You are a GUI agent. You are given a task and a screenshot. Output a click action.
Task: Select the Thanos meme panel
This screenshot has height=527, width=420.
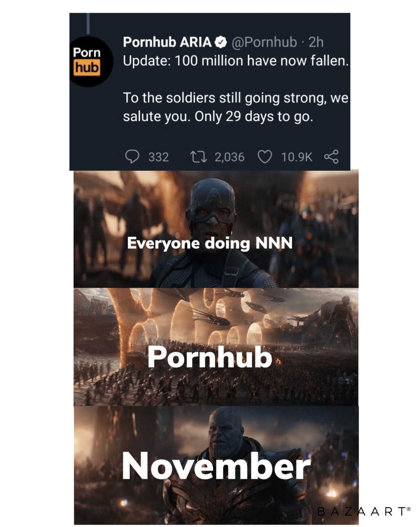pos(216,465)
